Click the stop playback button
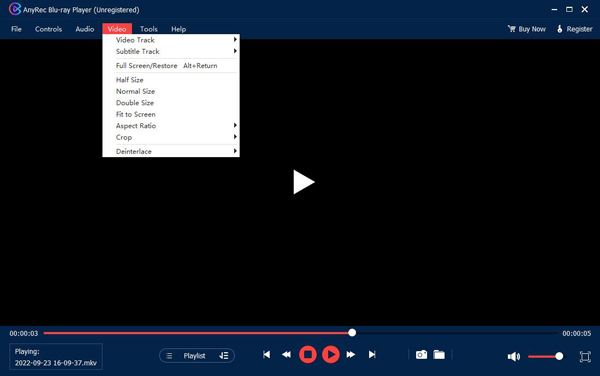The height and width of the screenshot is (376, 600). pyautogui.click(x=308, y=355)
